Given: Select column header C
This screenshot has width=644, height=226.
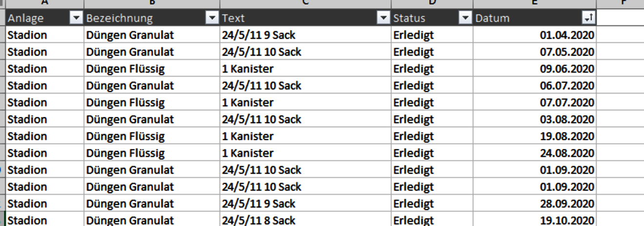Looking at the screenshot, I should 305,4.
